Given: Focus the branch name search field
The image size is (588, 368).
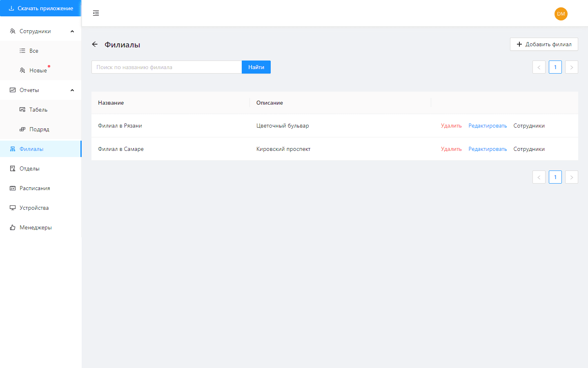Looking at the screenshot, I should 167,67.
